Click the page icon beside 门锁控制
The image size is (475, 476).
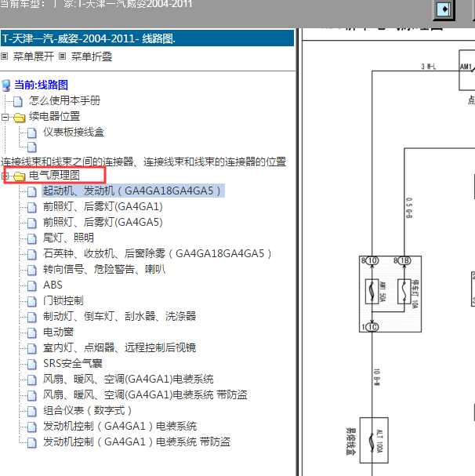pyautogui.click(x=32, y=301)
